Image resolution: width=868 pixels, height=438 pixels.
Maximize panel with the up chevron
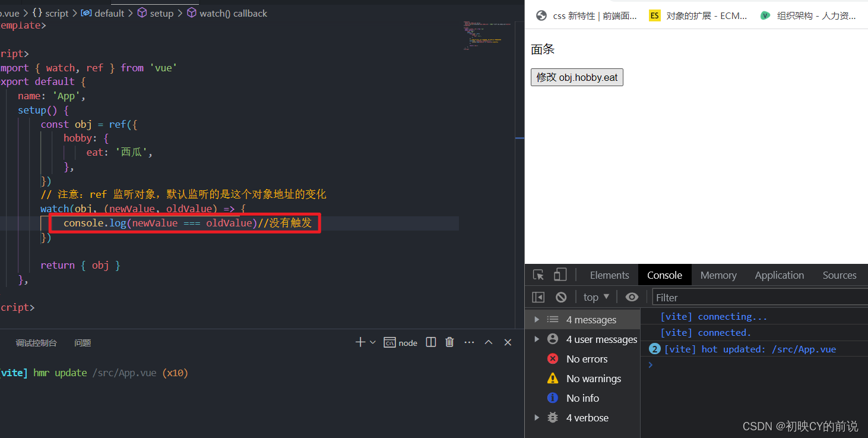click(x=489, y=342)
